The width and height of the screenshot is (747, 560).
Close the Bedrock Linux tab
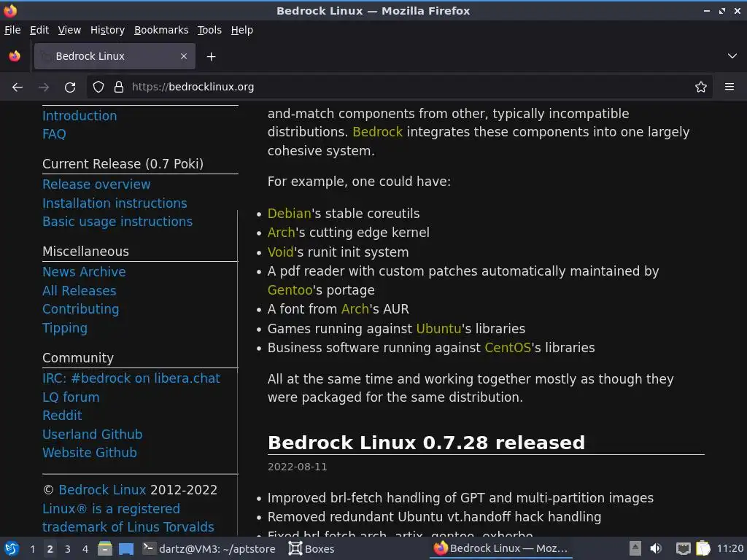point(184,56)
